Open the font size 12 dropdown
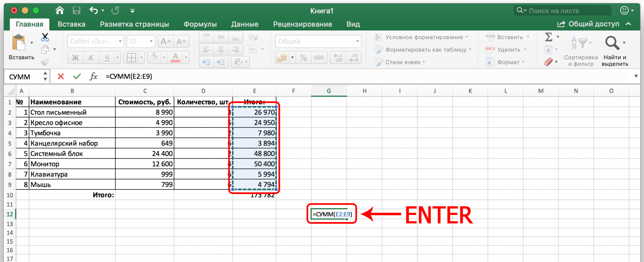Screen dimensions: 644x262 [x=151, y=41]
